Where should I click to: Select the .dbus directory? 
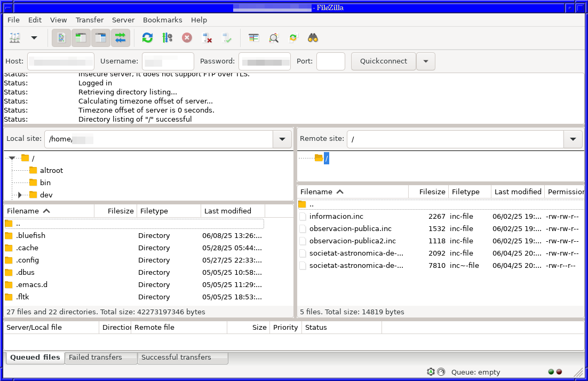coord(134,272)
